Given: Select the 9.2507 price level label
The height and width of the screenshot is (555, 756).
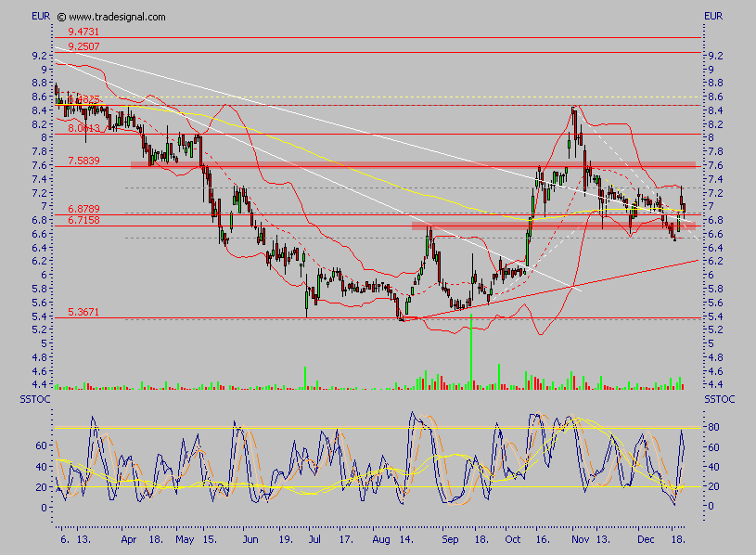Looking at the screenshot, I should [83, 45].
